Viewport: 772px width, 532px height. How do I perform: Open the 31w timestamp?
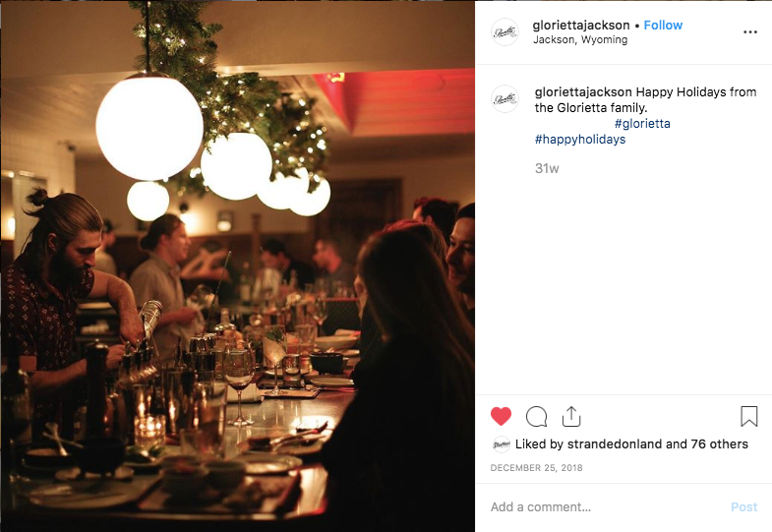click(547, 168)
